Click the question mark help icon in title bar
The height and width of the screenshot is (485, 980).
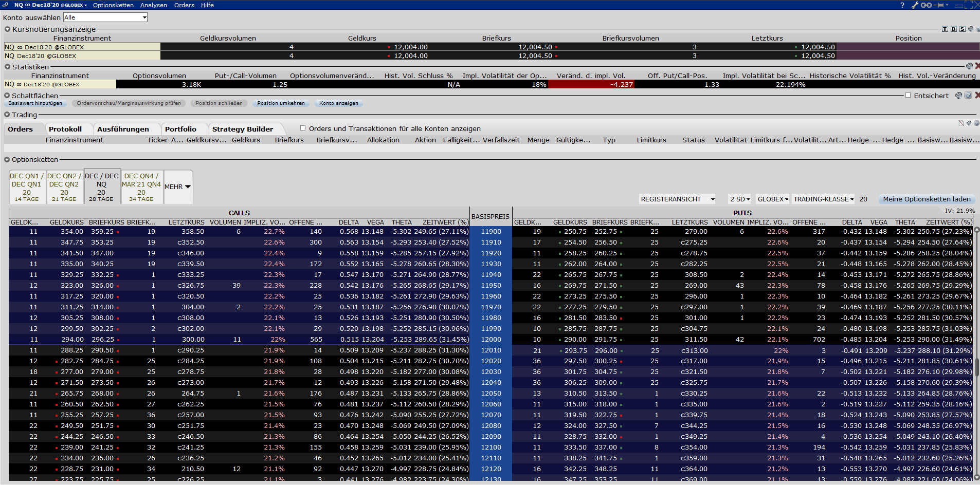coord(902,5)
